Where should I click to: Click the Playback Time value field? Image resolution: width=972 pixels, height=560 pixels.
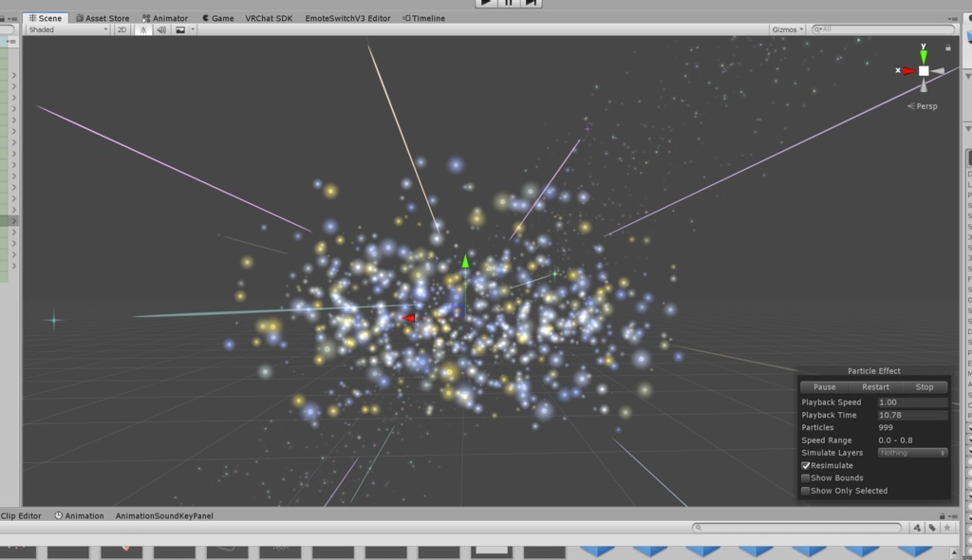912,415
